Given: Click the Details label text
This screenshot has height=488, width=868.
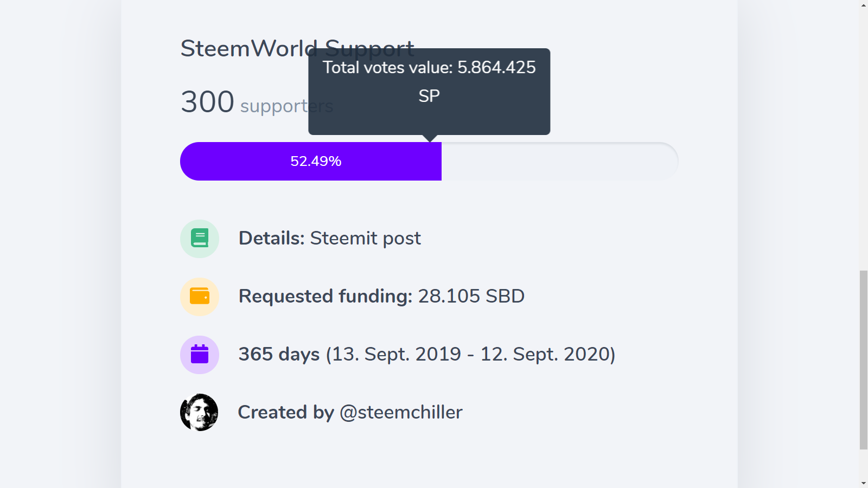Looking at the screenshot, I should point(271,239).
